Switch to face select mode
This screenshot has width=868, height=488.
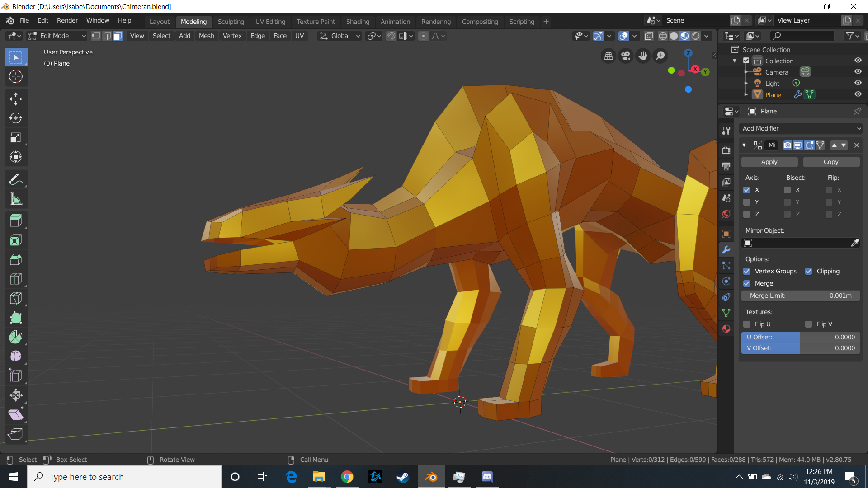point(118,36)
